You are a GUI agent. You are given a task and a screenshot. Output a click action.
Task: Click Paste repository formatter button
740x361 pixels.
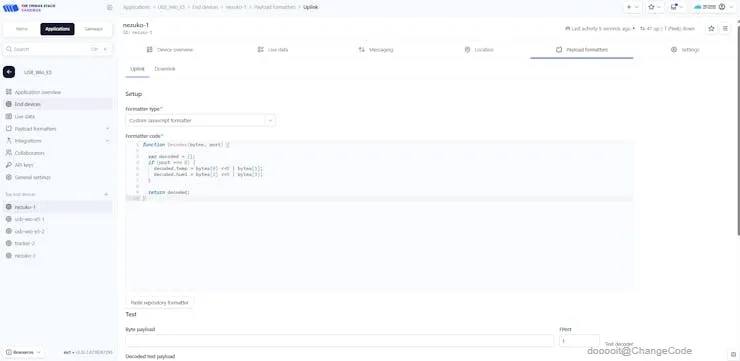point(160,302)
